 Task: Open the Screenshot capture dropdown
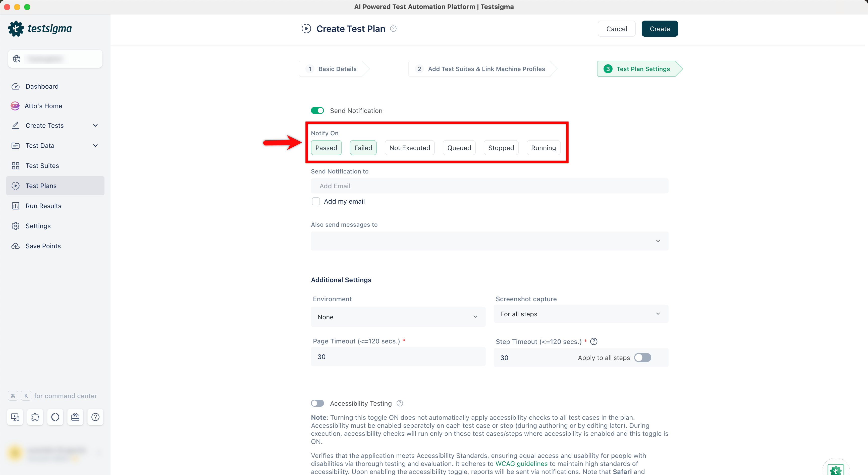click(581, 314)
